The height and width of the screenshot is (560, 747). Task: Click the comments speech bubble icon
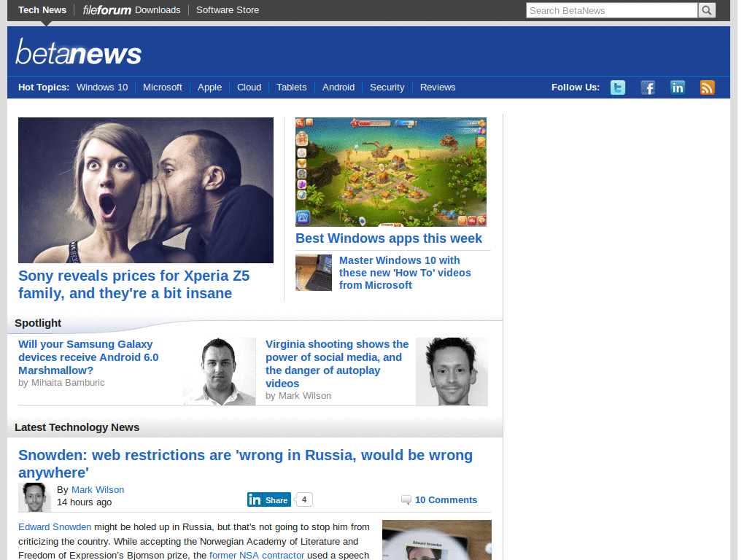(406, 499)
